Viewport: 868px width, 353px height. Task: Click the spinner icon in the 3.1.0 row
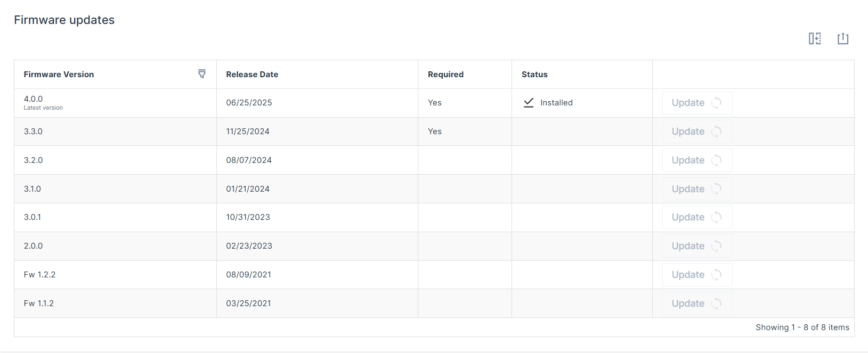tap(716, 189)
